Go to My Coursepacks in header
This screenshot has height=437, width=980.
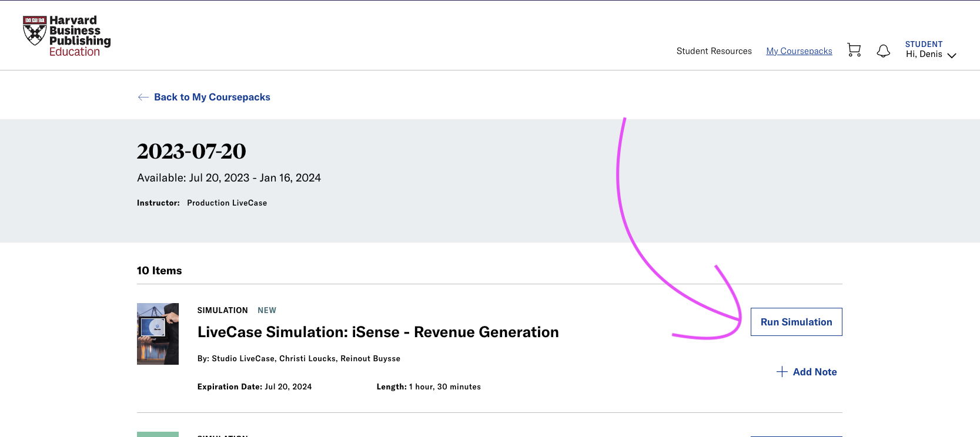point(799,51)
